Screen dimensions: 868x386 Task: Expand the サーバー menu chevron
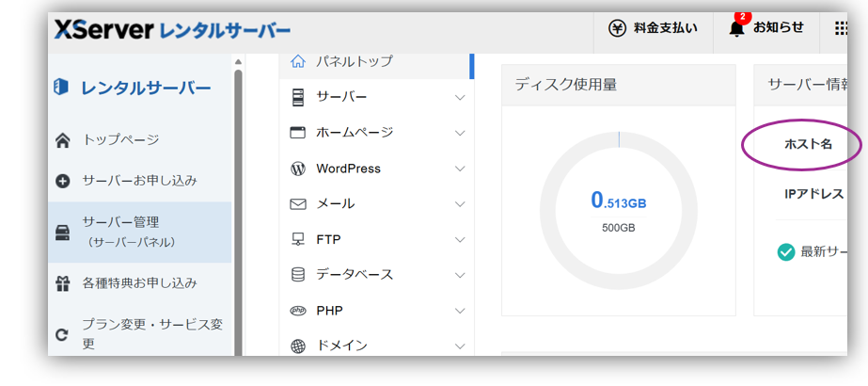pos(460,97)
